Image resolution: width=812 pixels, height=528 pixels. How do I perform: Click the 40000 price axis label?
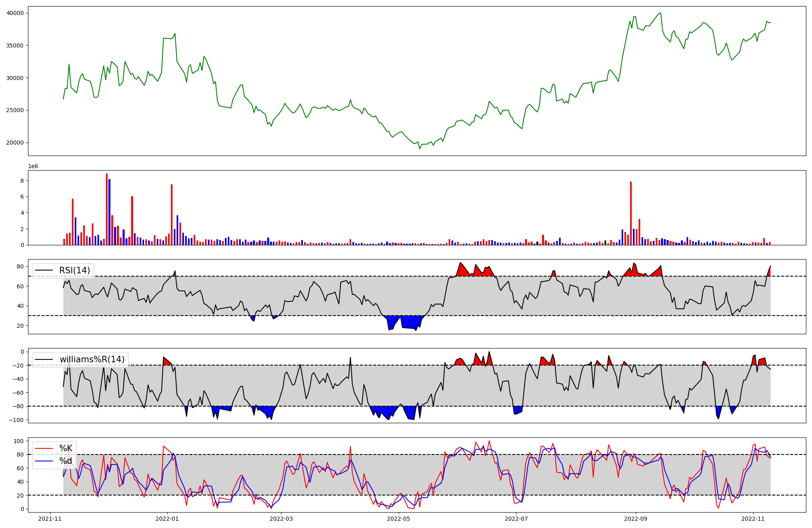[x=15, y=13]
